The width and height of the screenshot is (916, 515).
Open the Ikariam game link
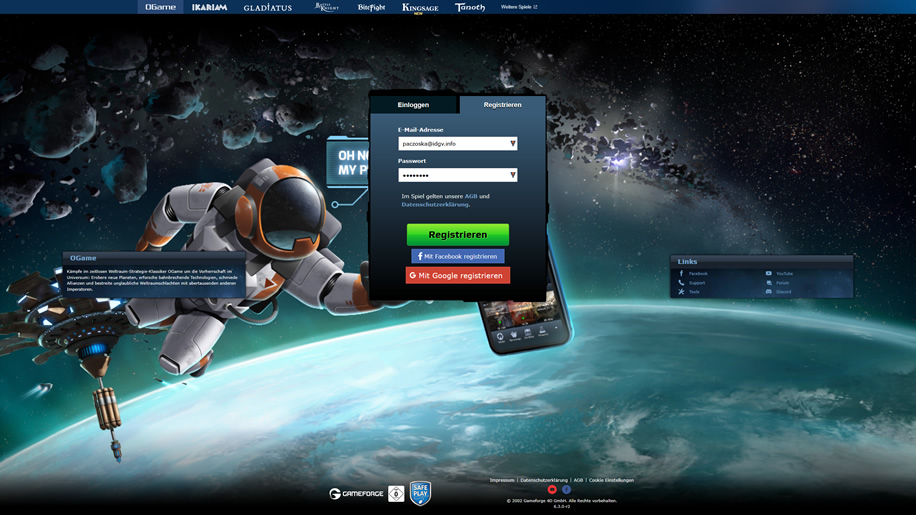coord(209,7)
